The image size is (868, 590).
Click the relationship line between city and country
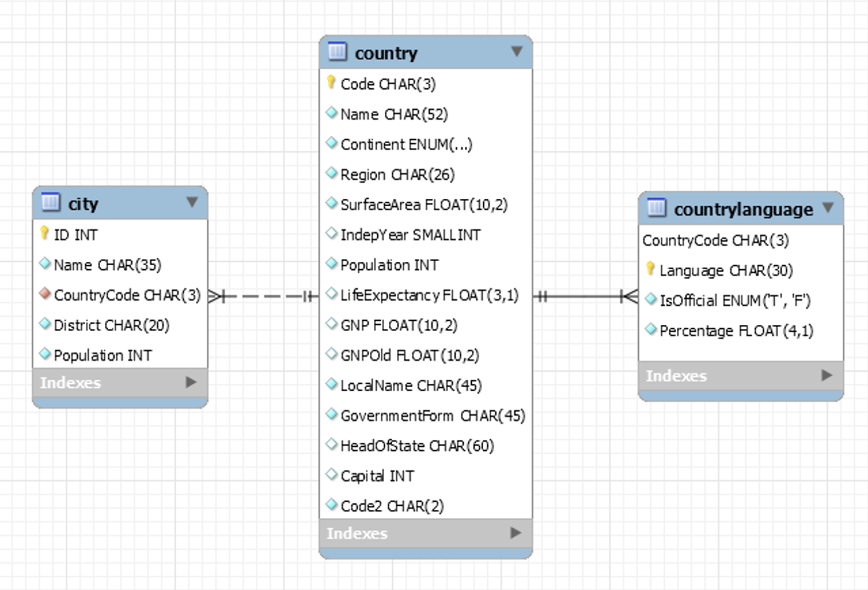point(263,296)
